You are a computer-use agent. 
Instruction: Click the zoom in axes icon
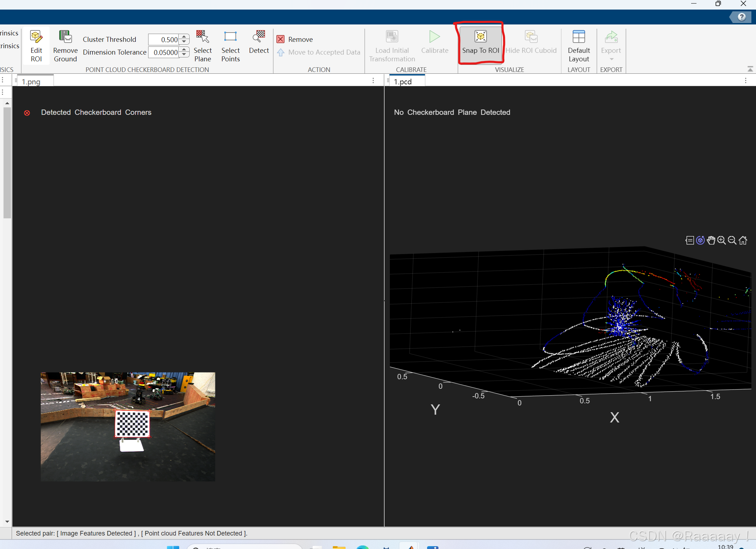pyautogui.click(x=721, y=241)
